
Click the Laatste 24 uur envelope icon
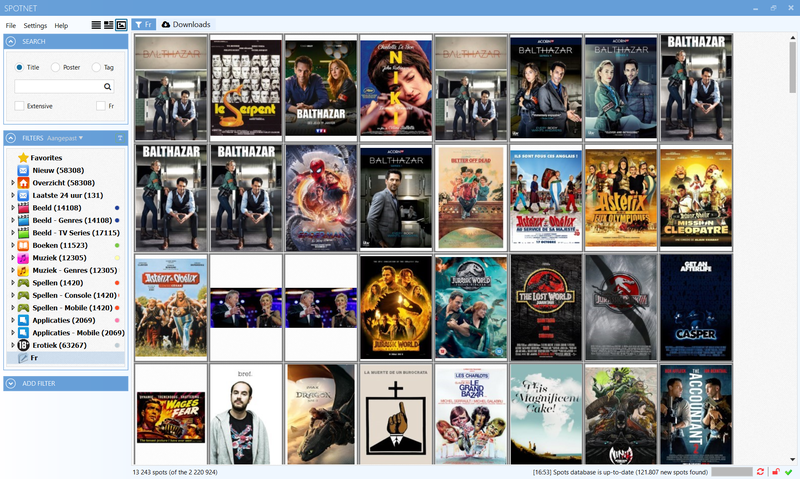pyautogui.click(x=23, y=195)
